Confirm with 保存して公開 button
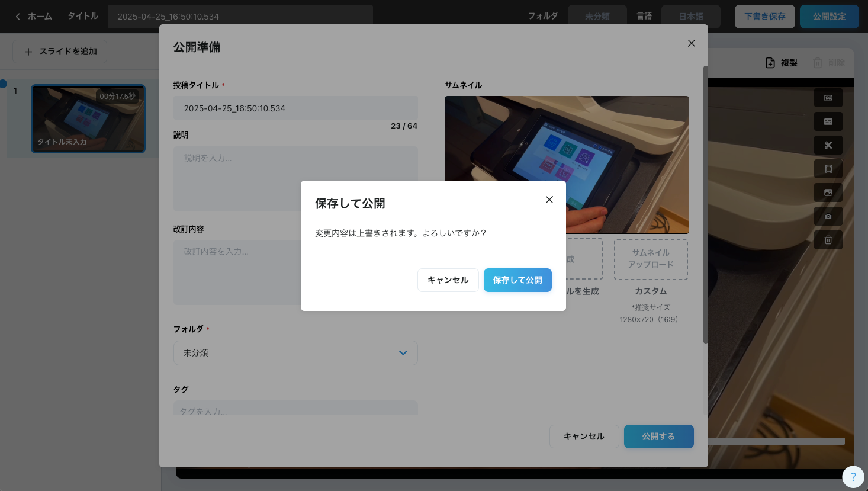 [517, 280]
